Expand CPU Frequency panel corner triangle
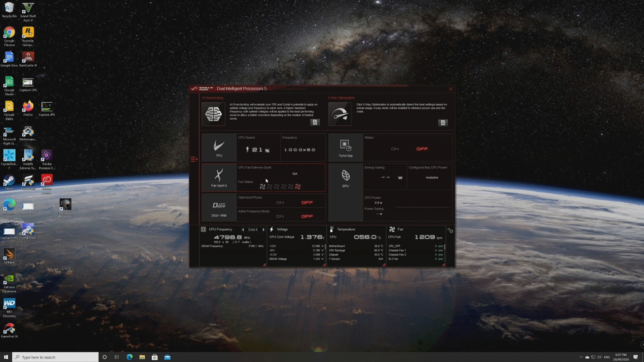The image size is (644, 362). pos(264,265)
